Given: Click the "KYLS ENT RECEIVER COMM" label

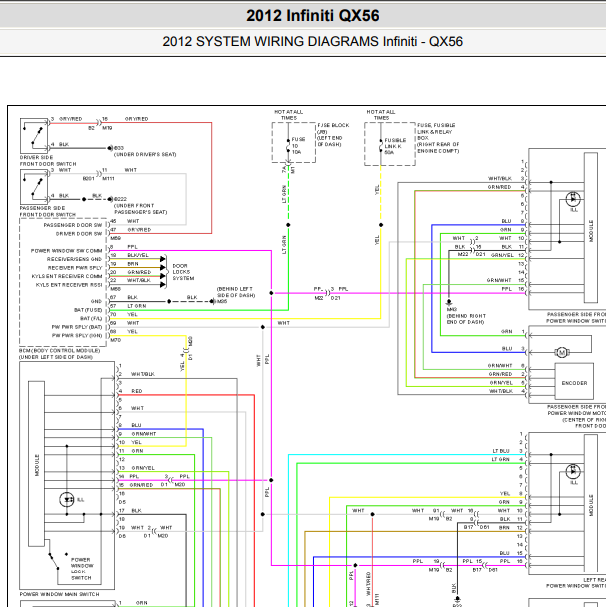Looking at the screenshot, I should tap(67, 276).
